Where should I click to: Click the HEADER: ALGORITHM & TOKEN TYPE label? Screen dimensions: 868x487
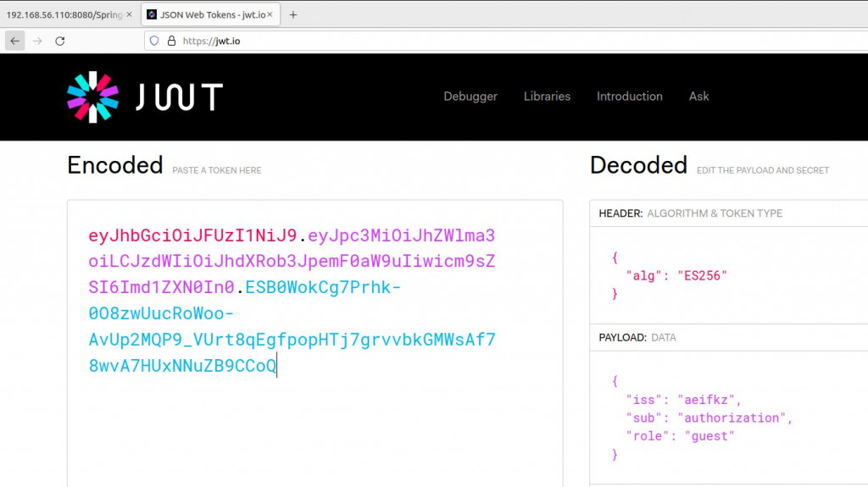pos(690,213)
